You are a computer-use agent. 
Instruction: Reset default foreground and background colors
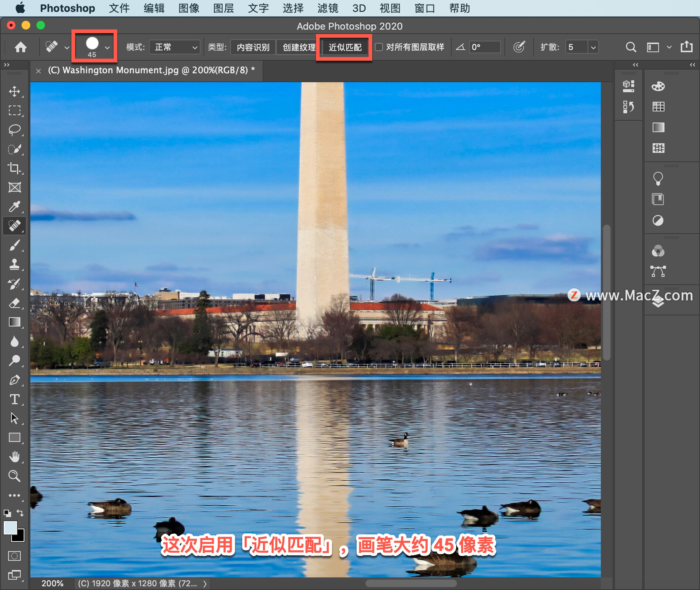tap(7, 513)
